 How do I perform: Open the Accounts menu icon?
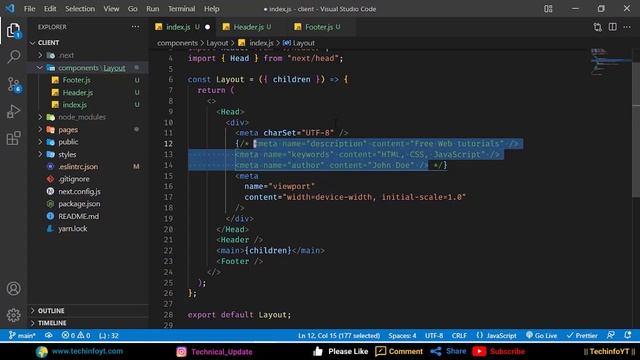click(13, 289)
